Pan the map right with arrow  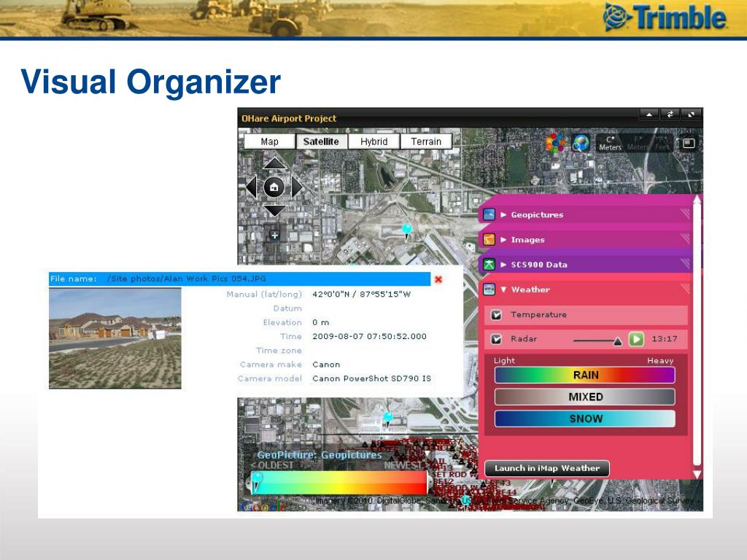[296, 187]
